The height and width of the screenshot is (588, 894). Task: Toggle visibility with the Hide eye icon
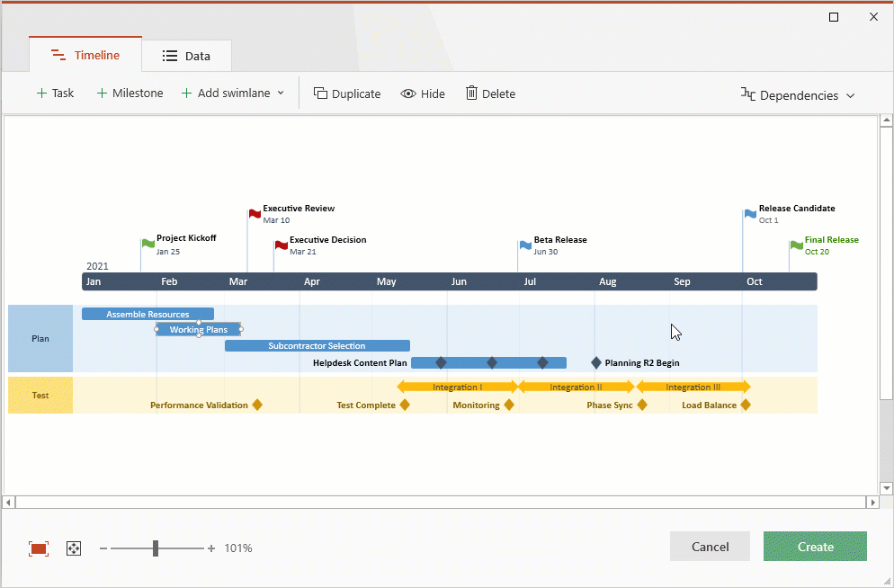410,93
